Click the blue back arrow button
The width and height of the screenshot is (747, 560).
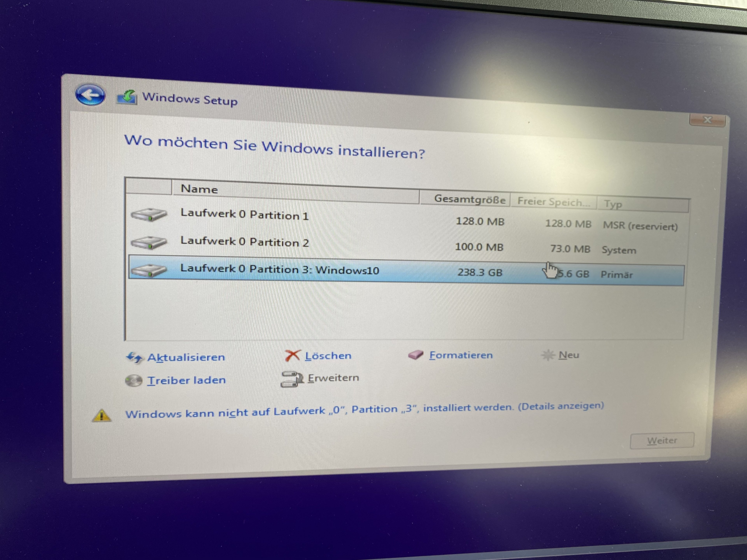point(90,95)
